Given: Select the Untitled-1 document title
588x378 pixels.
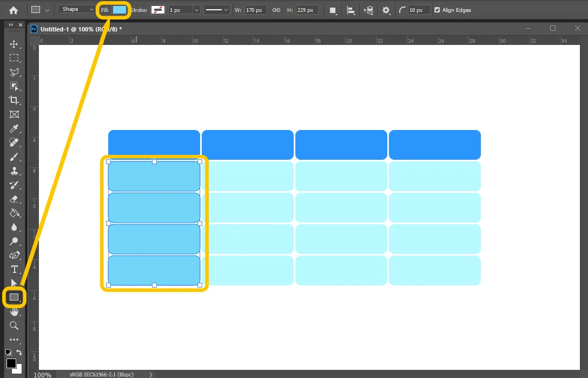Looking at the screenshot, I should click(81, 29).
